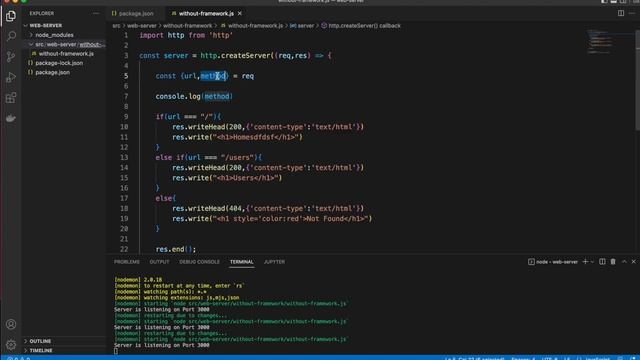This screenshot has width=640, height=360.
Task: Split the editor to the right
Action: [621, 13]
